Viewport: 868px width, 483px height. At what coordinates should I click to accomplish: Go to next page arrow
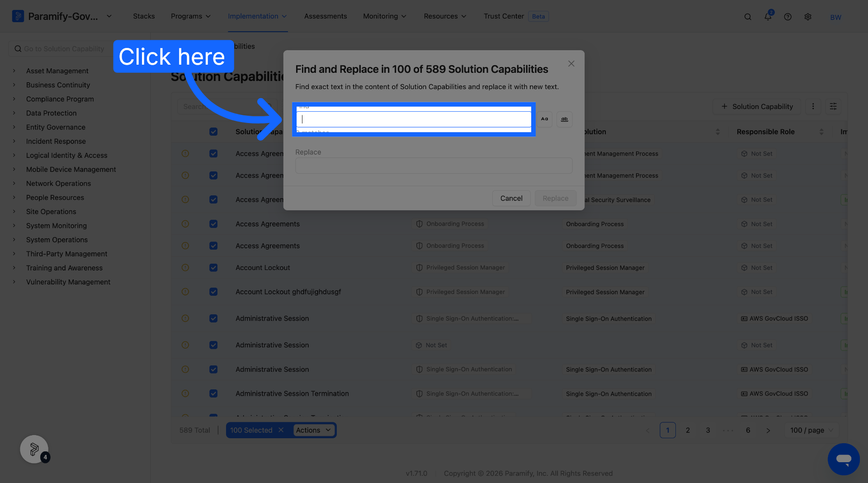click(768, 431)
